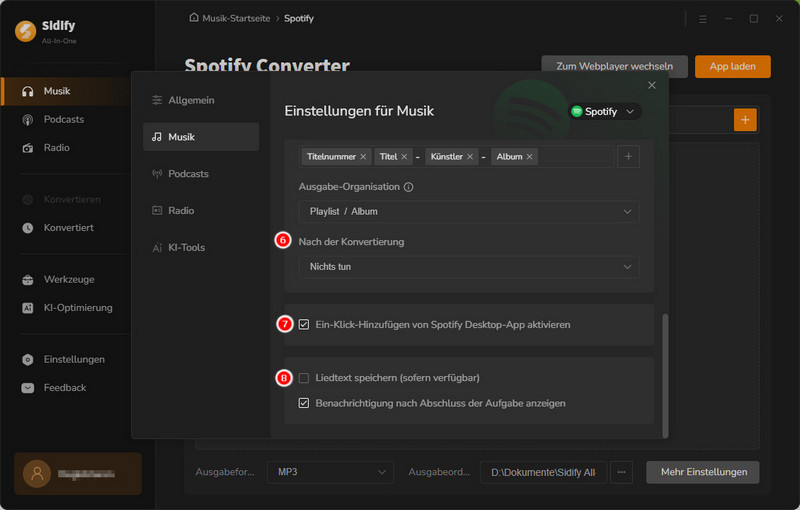Screen dimensions: 800x510
Task: Switch to Allgemein settings tab
Action: tap(201, 100)
